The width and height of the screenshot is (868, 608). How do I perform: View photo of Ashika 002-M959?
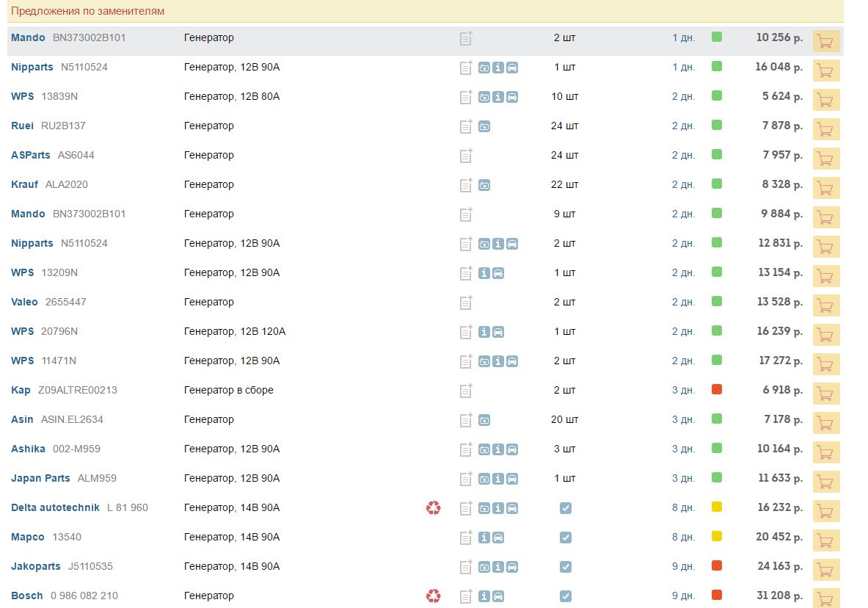pos(484,449)
